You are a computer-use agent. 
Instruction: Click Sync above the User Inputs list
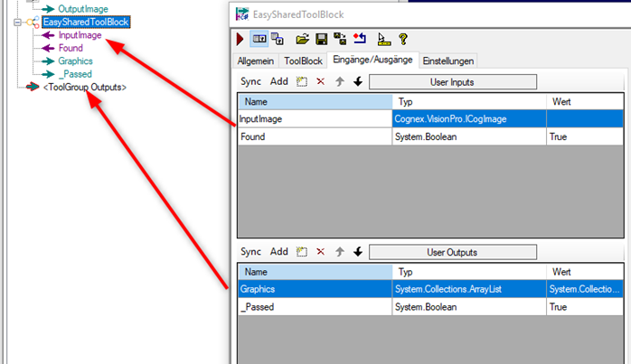point(250,81)
